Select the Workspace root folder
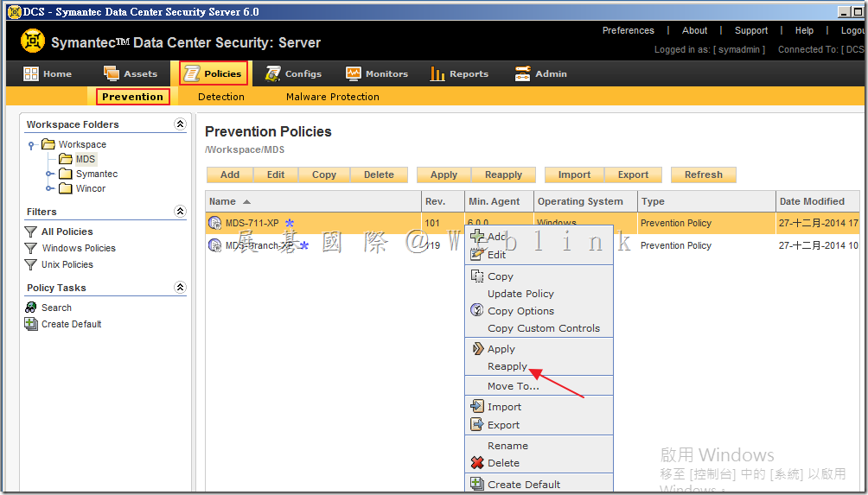This screenshot has height=495, width=868. pyautogui.click(x=74, y=144)
